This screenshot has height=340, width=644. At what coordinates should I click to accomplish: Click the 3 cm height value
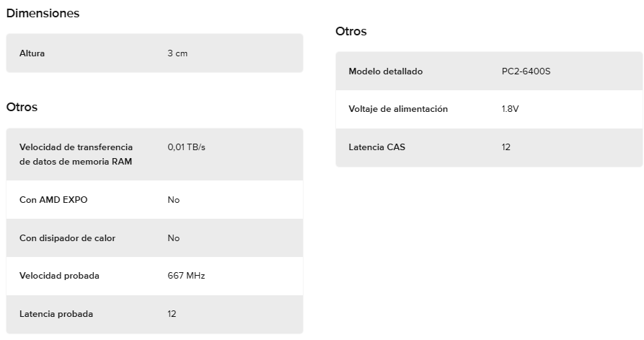(177, 53)
